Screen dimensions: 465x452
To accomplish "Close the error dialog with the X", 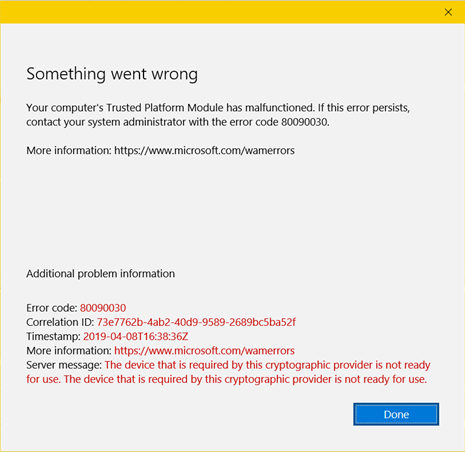I will pos(448,12).
